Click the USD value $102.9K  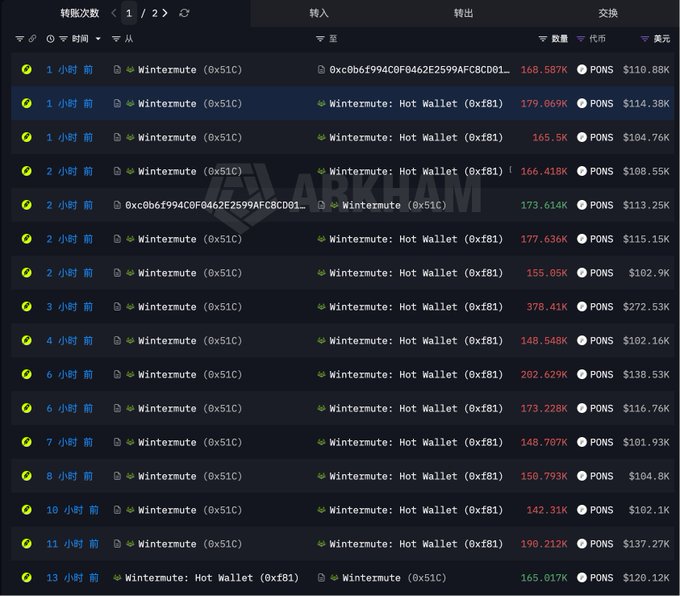click(x=649, y=273)
